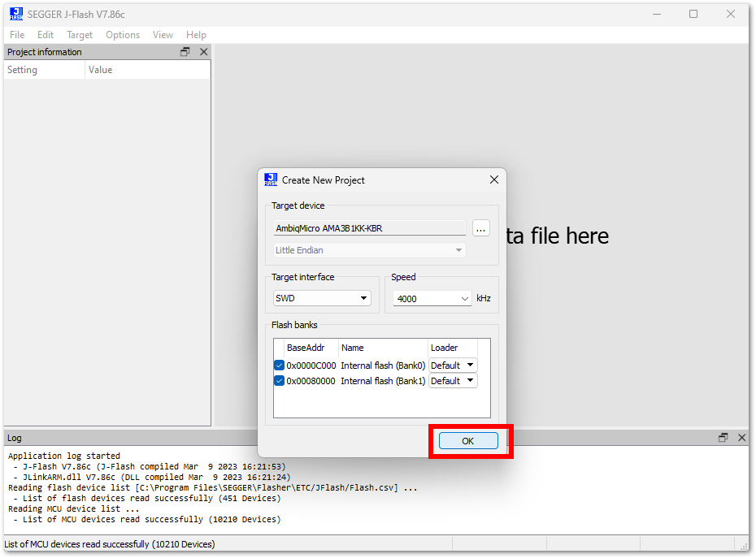Maximize the J-Flash main window

pyautogui.click(x=693, y=14)
